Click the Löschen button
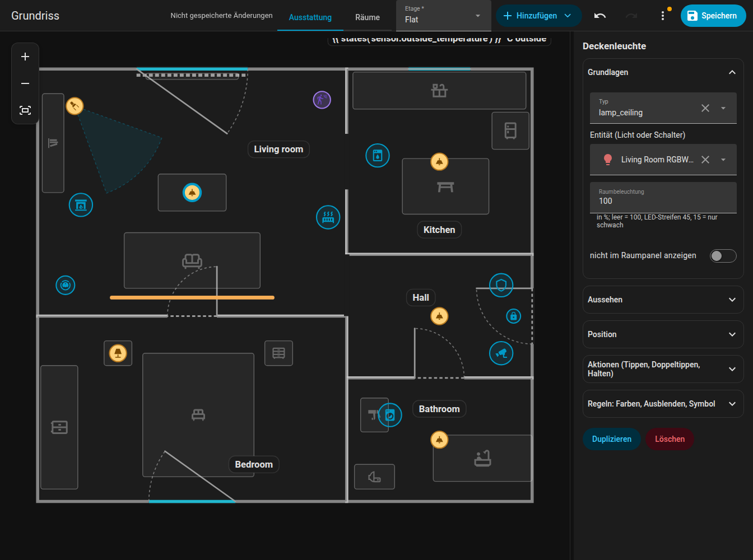Viewport: 753px width, 560px height. (x=670, y=439)
